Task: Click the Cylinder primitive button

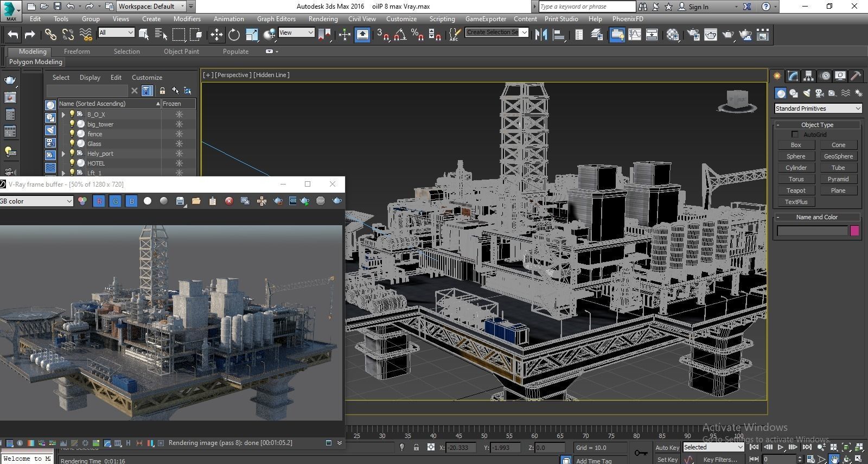Action: point(796,168)
